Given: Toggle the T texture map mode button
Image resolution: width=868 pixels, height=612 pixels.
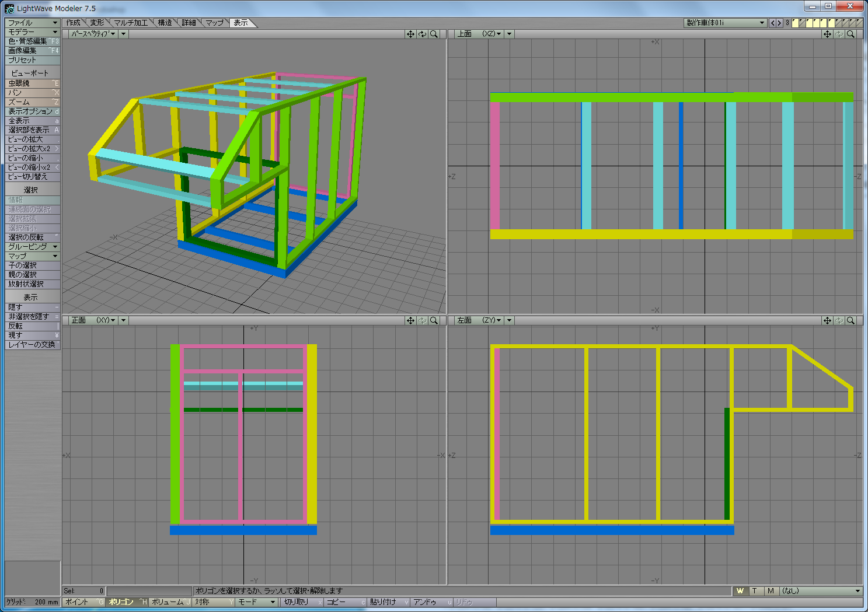Looking at the screenshot, I should 755,591.
